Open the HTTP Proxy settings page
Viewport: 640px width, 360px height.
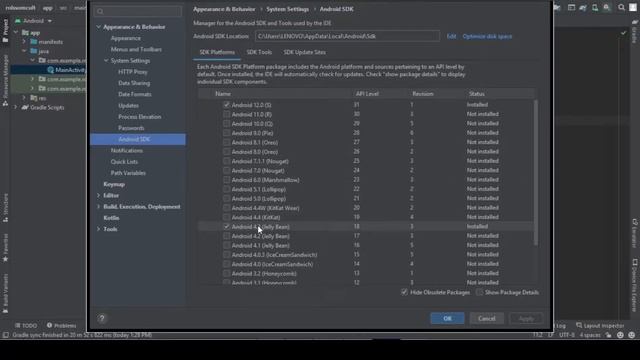tap(133, 72)
